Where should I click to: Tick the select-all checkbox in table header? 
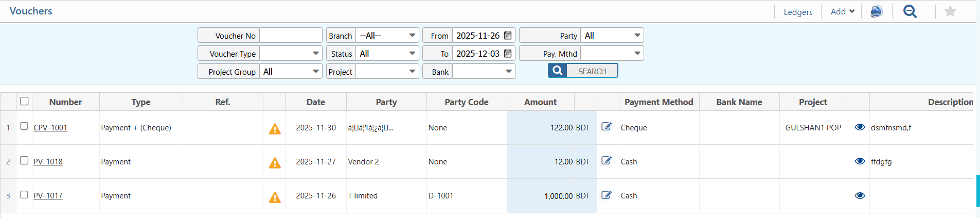coord(24,101)
